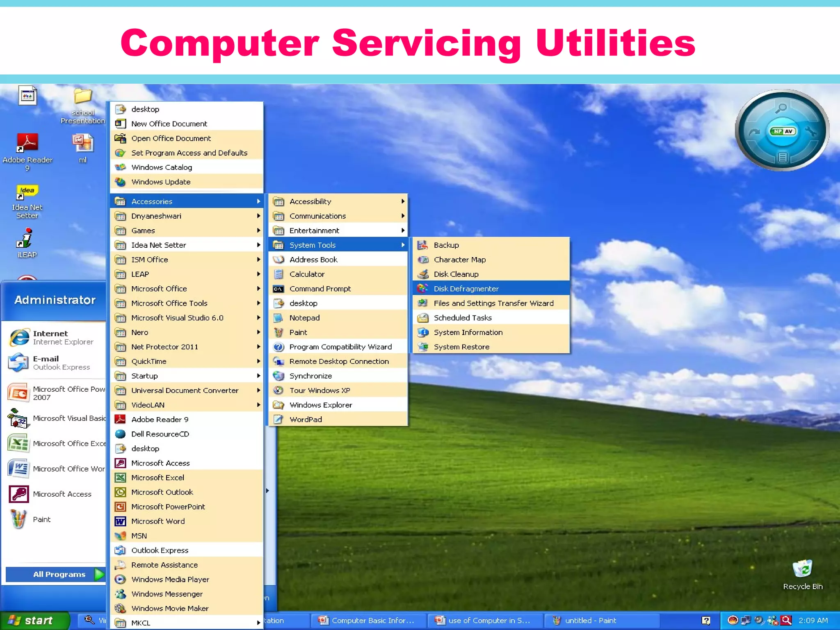Open New Office Document
The width and height of the screenshot is (840, 630).
pyautogui.click(x=187, y=123)
